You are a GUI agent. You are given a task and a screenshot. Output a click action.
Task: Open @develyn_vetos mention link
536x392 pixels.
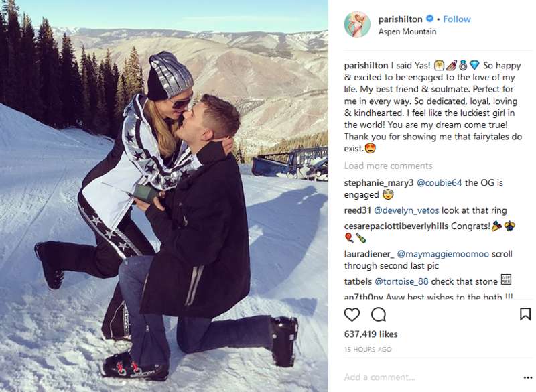[407, 210]
